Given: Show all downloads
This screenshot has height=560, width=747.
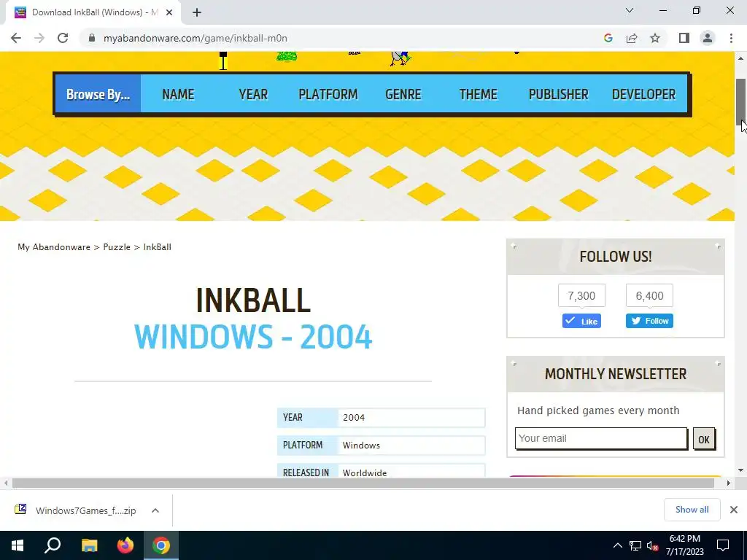Looking at the screenshot, I should pos(692,510).
